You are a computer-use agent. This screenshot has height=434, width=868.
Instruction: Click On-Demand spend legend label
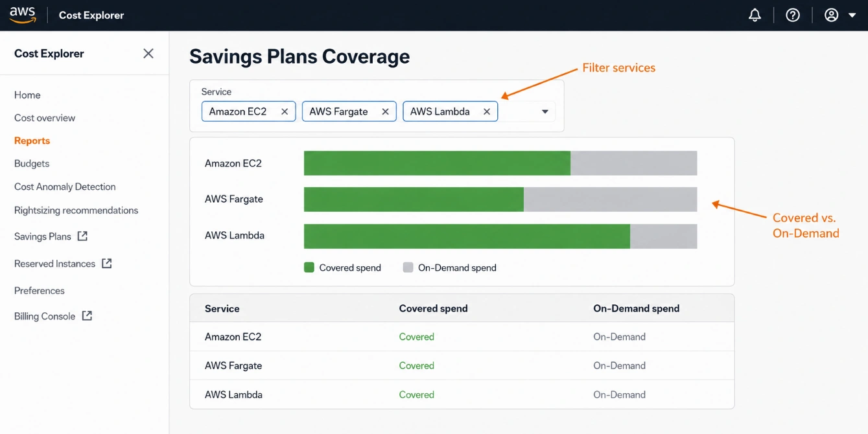(x=457, y=268)
